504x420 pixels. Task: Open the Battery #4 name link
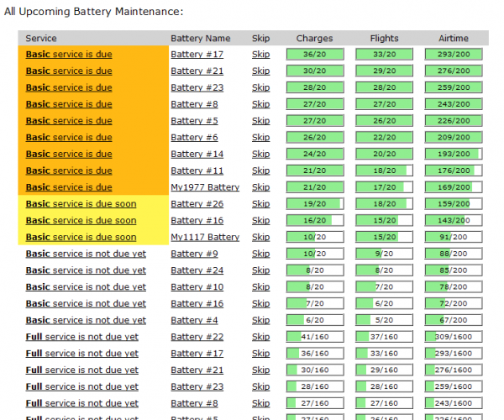coord(194,320)
